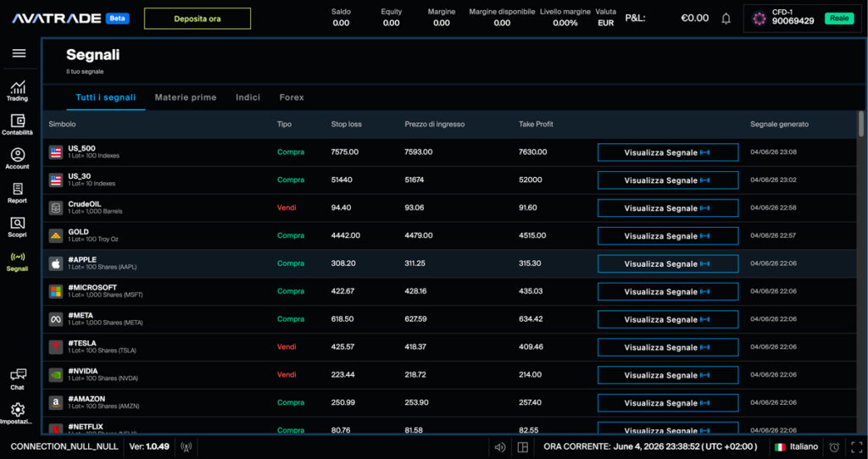
Task: Click CrudeOIL entry price 93.06
Action: pyautogui.click(x=414, y=208)
